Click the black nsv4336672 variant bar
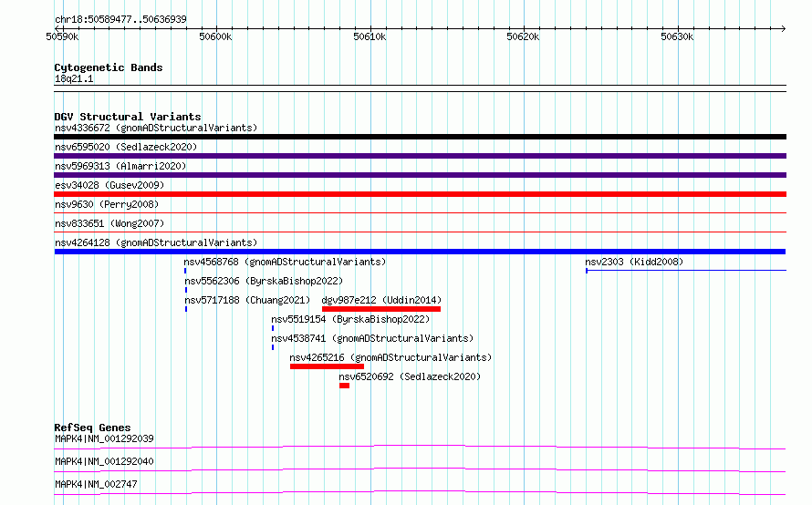 point(420,137)
